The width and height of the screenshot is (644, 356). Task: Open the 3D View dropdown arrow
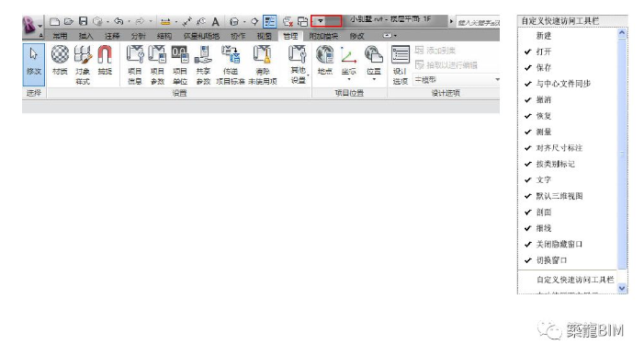coord(244,21)
